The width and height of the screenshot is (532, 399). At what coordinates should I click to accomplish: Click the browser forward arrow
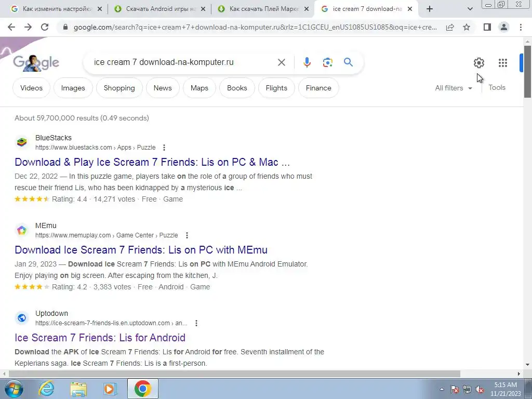28,27
